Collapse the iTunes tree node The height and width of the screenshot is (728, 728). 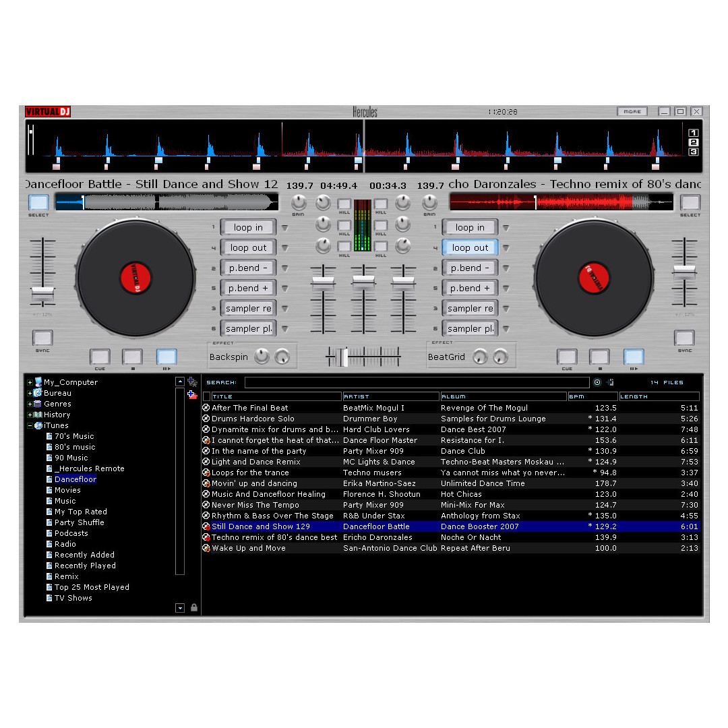[x=30, y=425]
